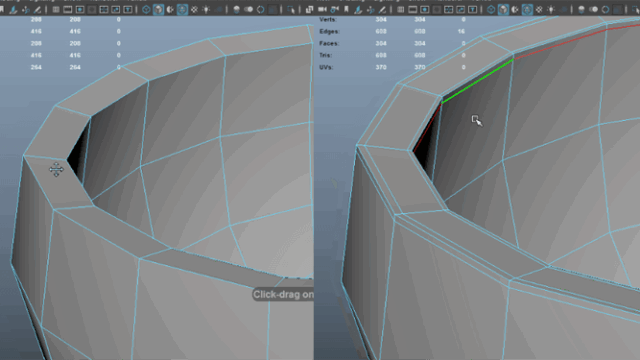
Task: Toggle isolate select in left viewport toolbar
Action: click(x=291, y=9)
